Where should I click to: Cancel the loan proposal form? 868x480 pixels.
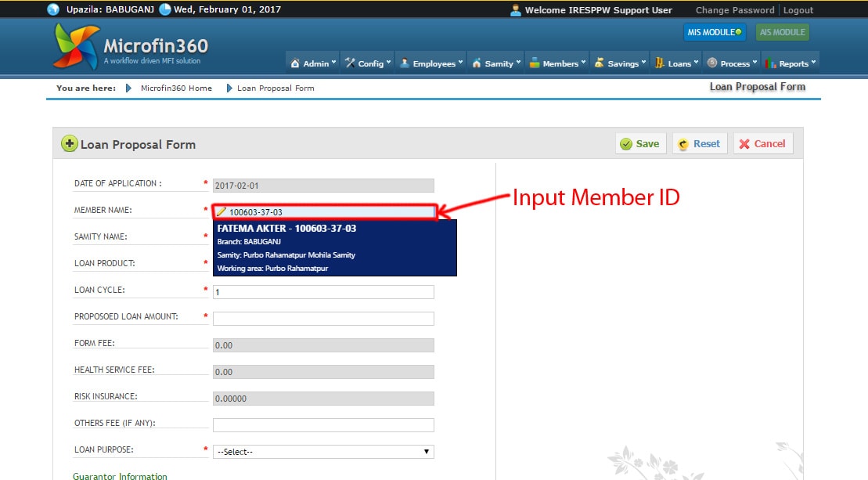tap(762, 144)
